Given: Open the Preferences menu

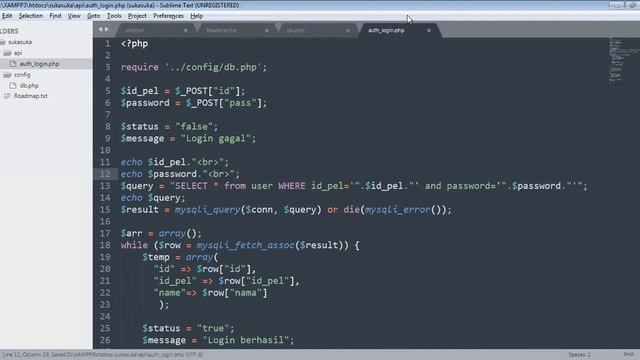Looking at the screenshot, I should coord(168,16).
